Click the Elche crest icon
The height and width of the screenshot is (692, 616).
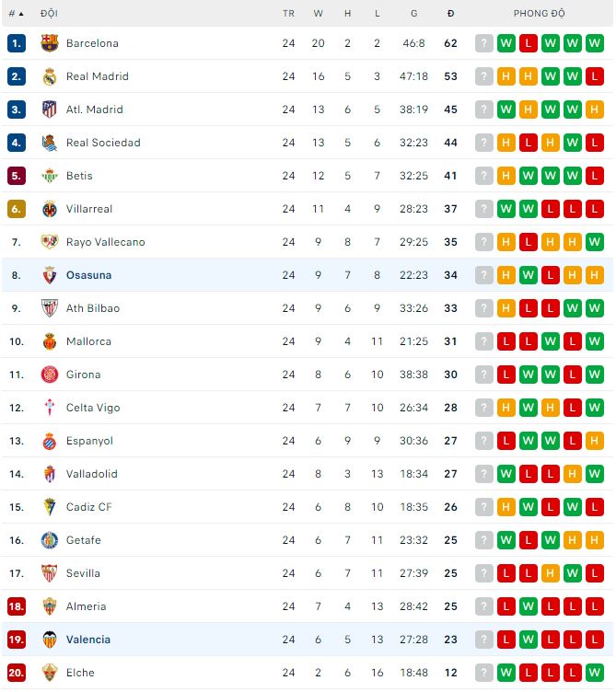(50, 673)
